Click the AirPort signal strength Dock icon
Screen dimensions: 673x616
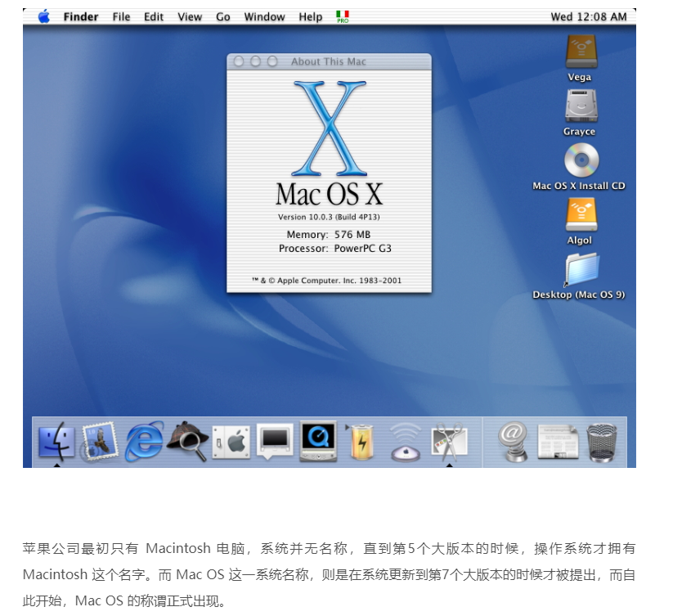coord(406,442)
